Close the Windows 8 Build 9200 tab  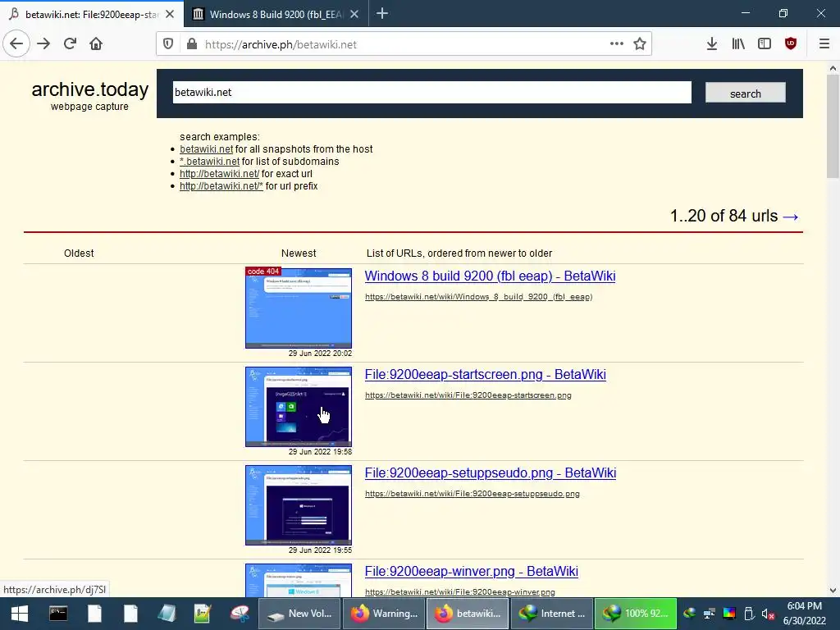[354, 15]
